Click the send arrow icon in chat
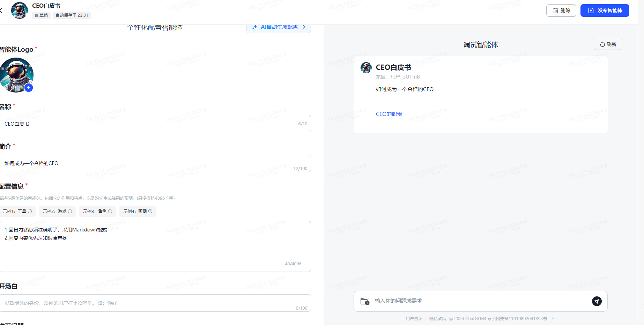This screenshot has width=644, height=325. tap(597, 301)
